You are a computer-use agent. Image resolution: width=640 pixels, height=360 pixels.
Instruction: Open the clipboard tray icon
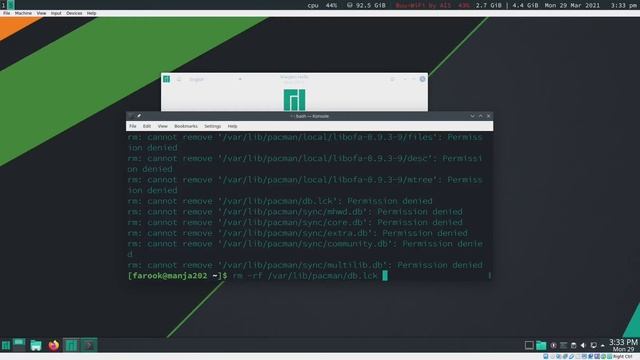tap(573, 345)
